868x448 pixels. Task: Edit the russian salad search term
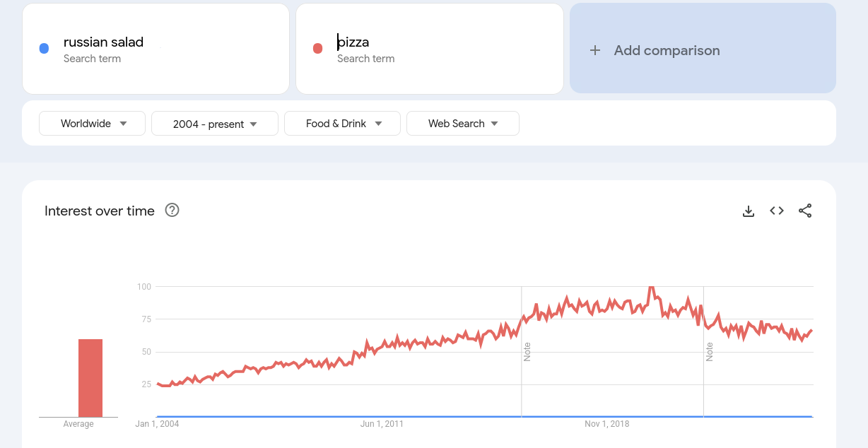tap(103, 42)
